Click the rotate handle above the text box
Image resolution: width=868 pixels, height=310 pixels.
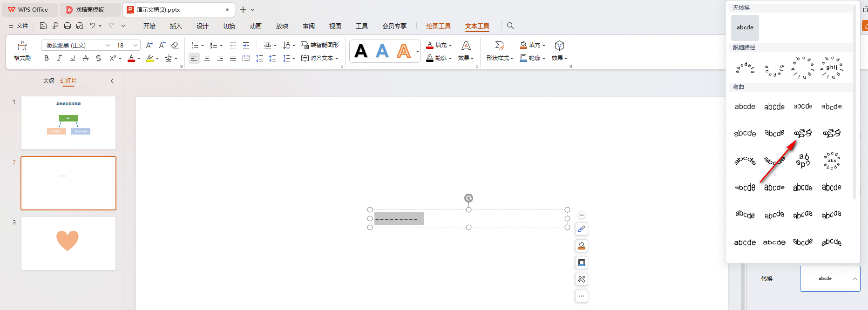tap(468, 198)
